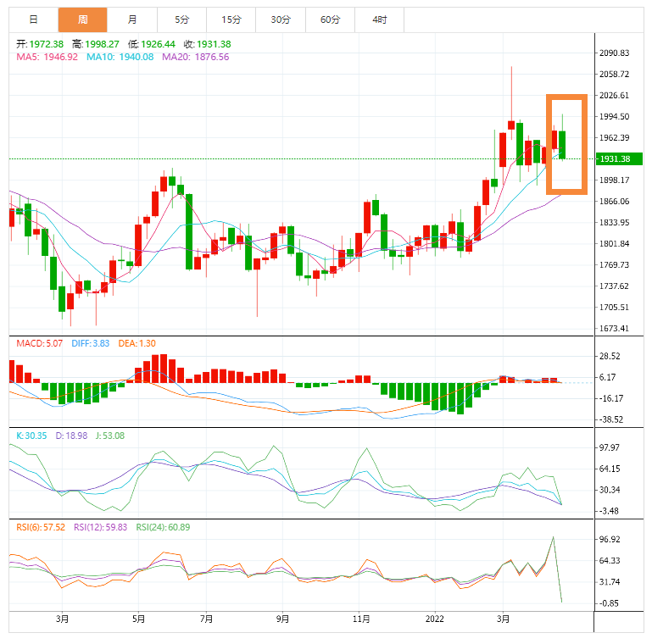The width and height of the screenshot is (652, 644).
Task: Click the 5月 label on time axis
Action: point(138,619)
